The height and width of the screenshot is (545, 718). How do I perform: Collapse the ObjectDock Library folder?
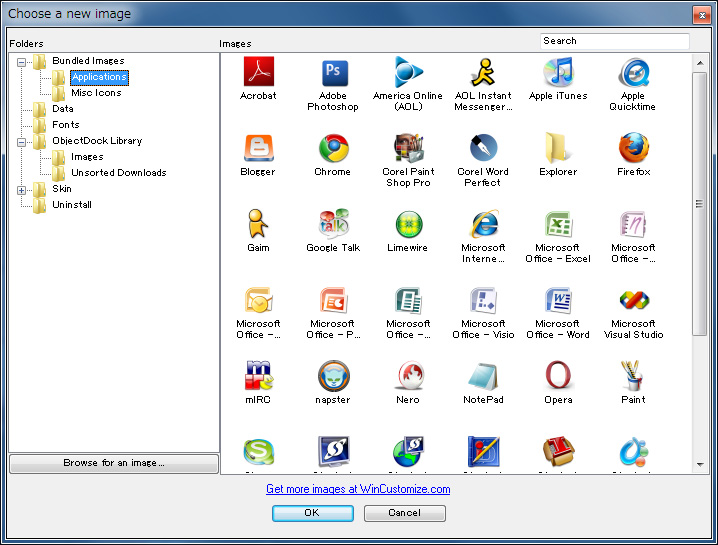22,142
